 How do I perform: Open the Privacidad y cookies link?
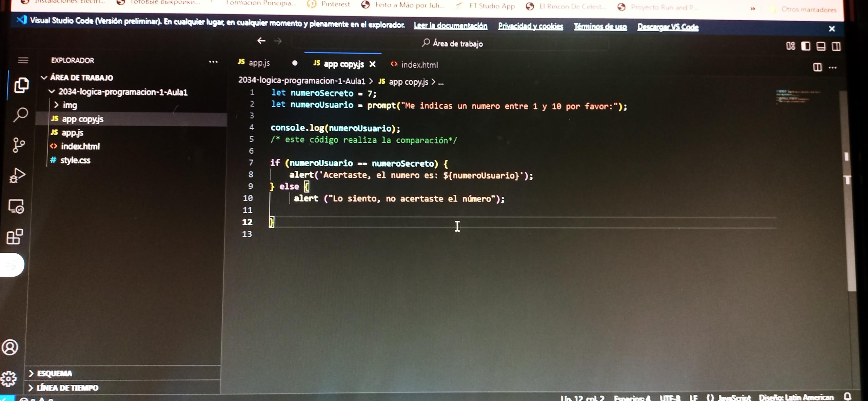click(x=531, y=26)
